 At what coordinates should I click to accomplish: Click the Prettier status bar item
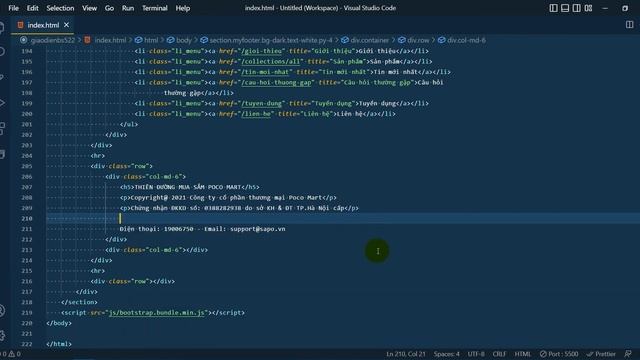(x=601, y=354)
